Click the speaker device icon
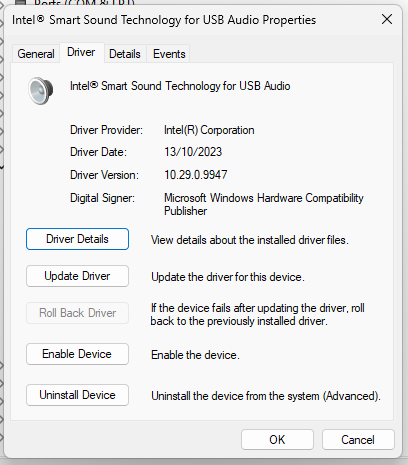The width and height of the screenshot is (408, 465). point(40,91)
